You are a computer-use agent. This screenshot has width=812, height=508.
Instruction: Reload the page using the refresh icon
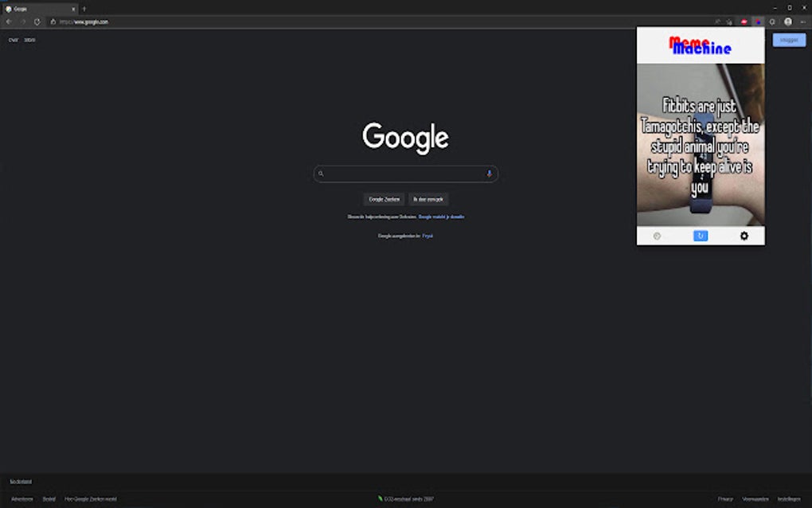(x=35, y=22)
